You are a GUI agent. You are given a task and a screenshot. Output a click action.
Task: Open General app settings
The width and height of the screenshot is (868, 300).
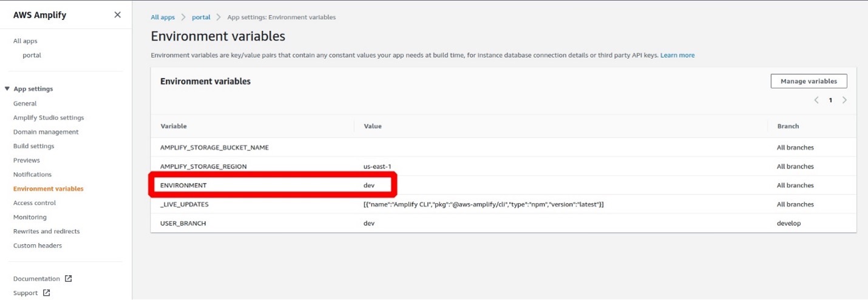25,104
